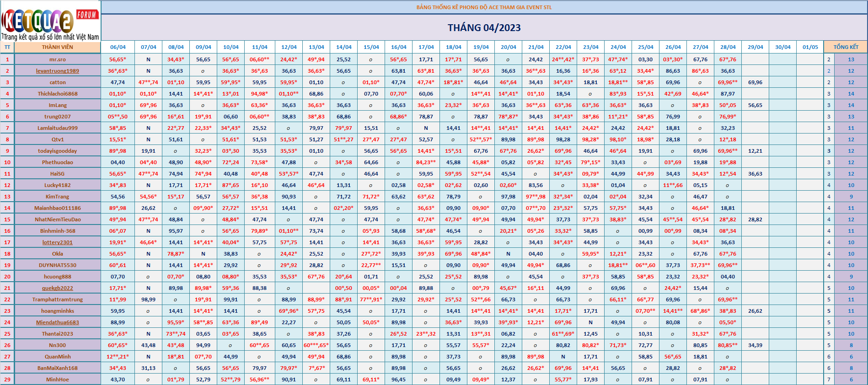Click member name Tramphattramtrung
This screenshot has height=385, width=868.
point(58,299)
